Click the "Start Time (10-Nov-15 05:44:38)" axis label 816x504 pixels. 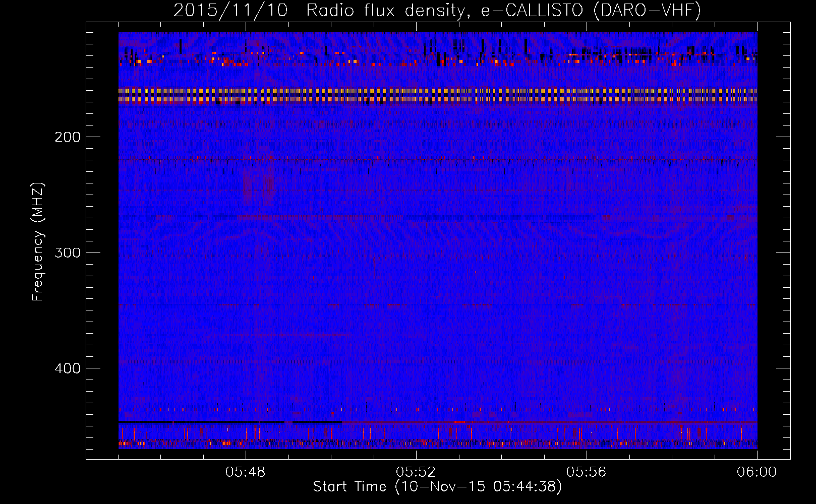point(437,487)
